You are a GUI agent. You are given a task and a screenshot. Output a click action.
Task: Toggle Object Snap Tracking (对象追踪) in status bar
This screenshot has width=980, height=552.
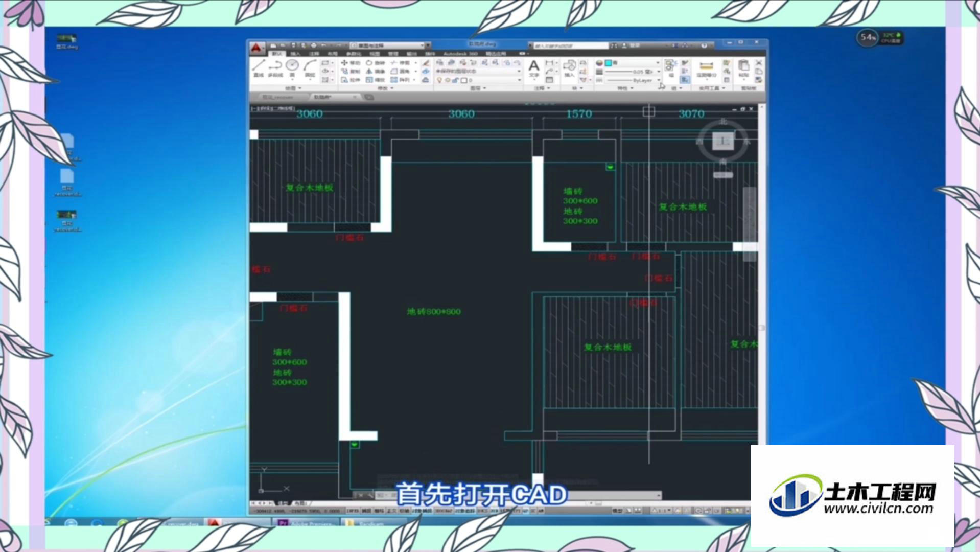(x=465, y=511)
